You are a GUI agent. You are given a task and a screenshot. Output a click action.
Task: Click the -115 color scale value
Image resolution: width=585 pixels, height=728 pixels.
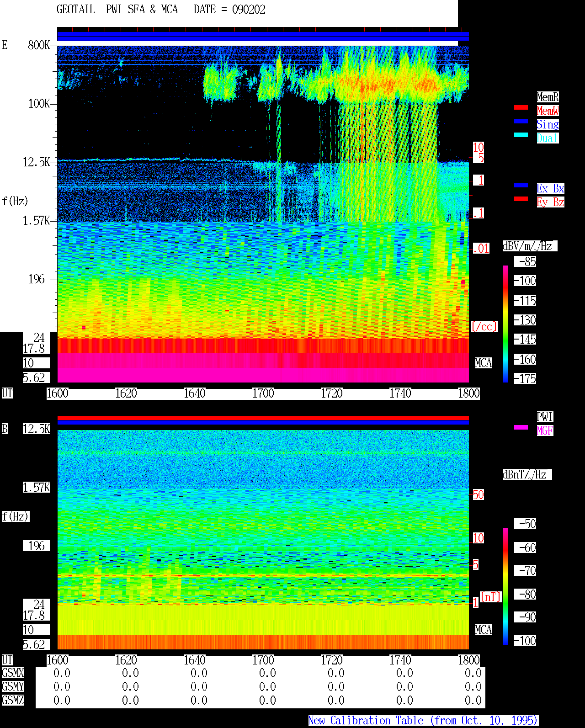click(525, 301)
